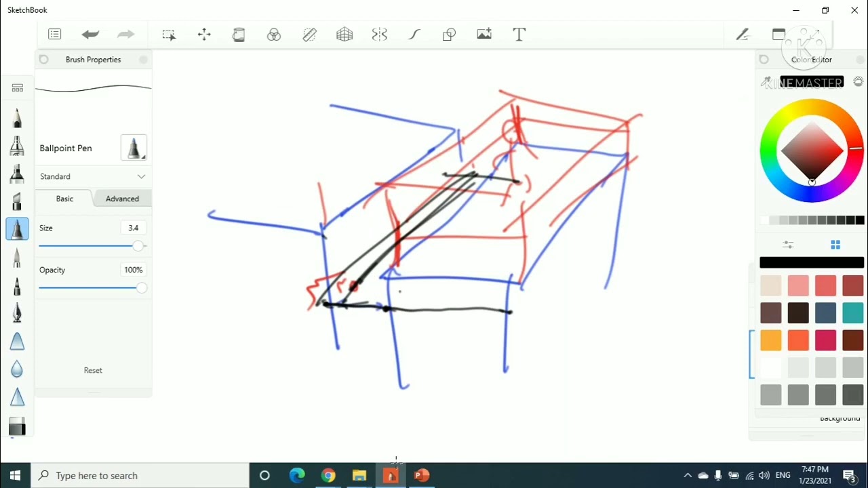
Task: Select the marker brush in palette
Action: coord(17,173)
